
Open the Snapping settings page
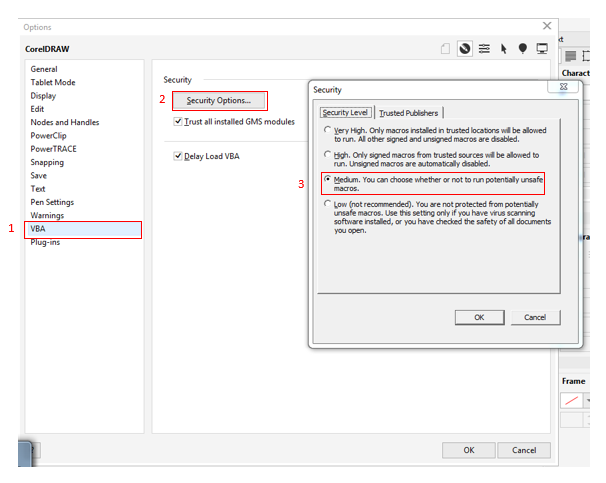pyautogui.click(x=47, y=162)
